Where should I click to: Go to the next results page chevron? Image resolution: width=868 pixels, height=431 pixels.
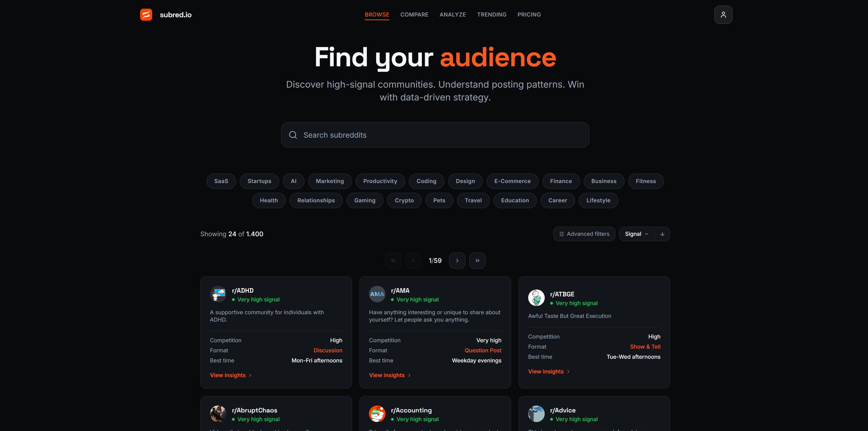tap(457, 260)
